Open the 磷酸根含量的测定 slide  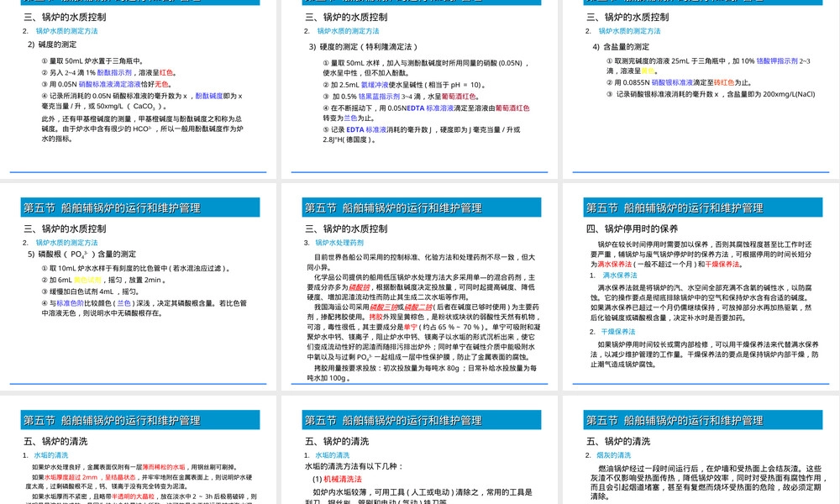tap(139, 289)
